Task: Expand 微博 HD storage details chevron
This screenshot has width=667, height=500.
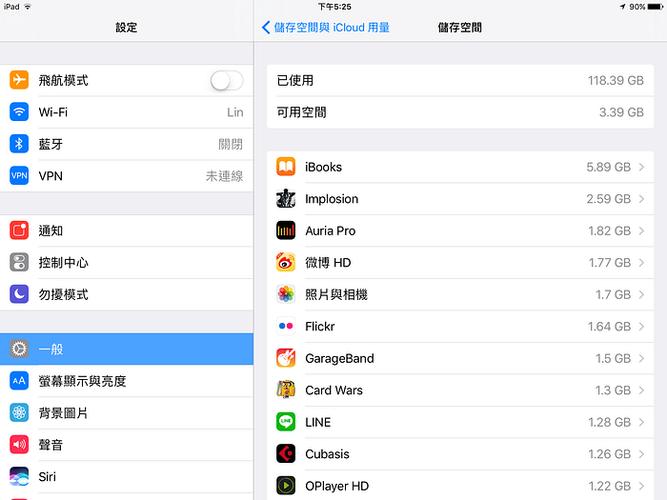Action: 641,263
